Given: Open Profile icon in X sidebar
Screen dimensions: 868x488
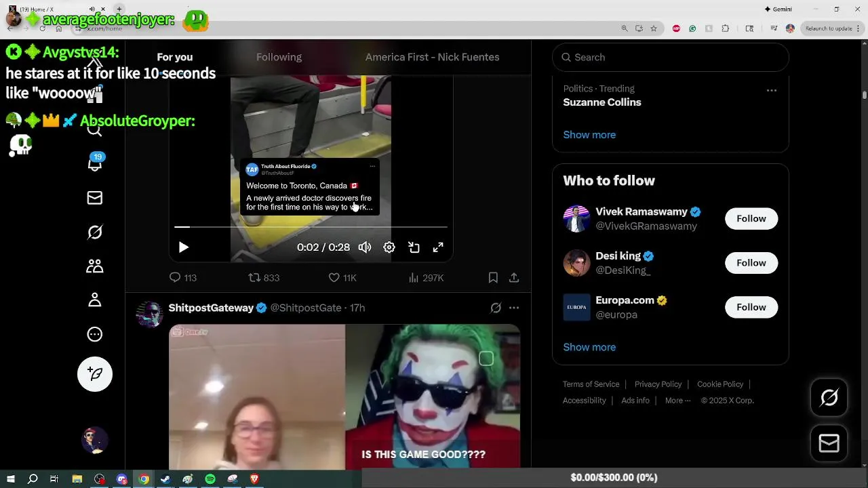Looking at the screenshot, I should point(94,300).
